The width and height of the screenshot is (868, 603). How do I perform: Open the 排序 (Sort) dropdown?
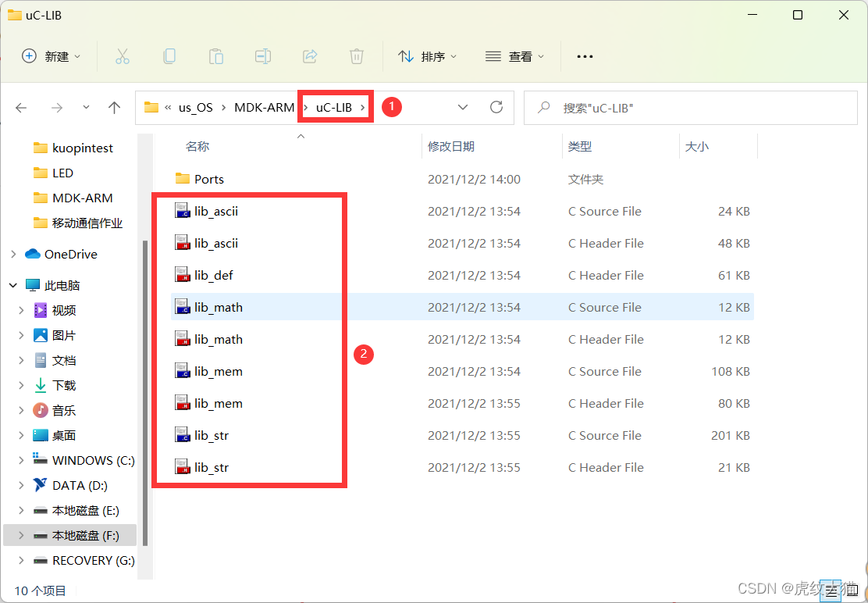coord(427,56)
